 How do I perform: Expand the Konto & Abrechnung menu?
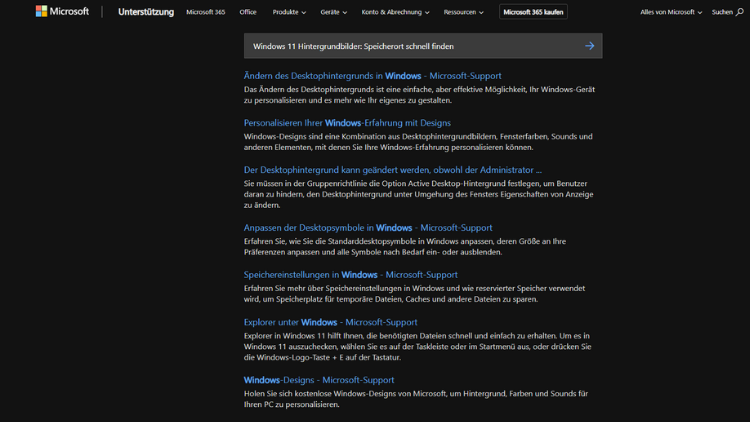point(395,12)
